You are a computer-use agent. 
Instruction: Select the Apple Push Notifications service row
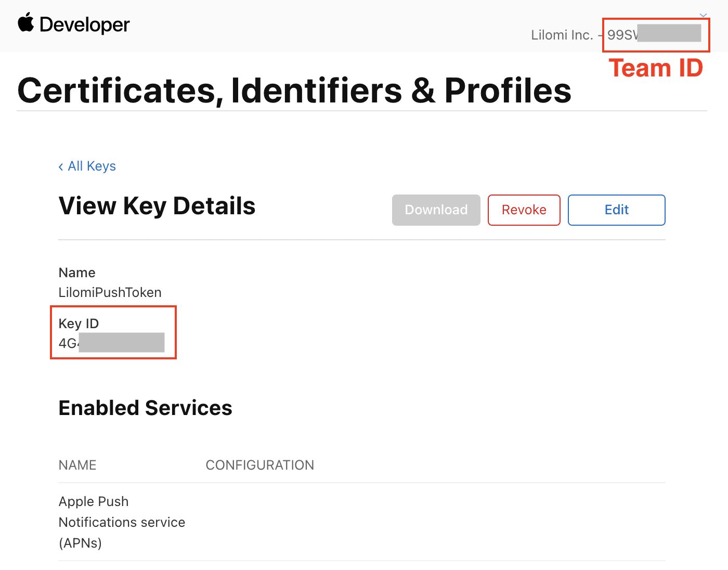click(x=122, y=522)
